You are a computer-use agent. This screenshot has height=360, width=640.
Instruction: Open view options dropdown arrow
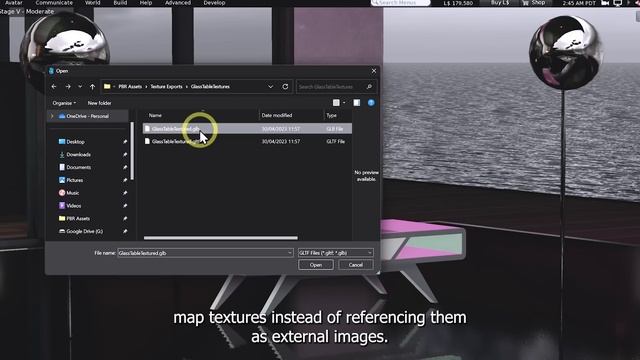[x=344, y=103]
